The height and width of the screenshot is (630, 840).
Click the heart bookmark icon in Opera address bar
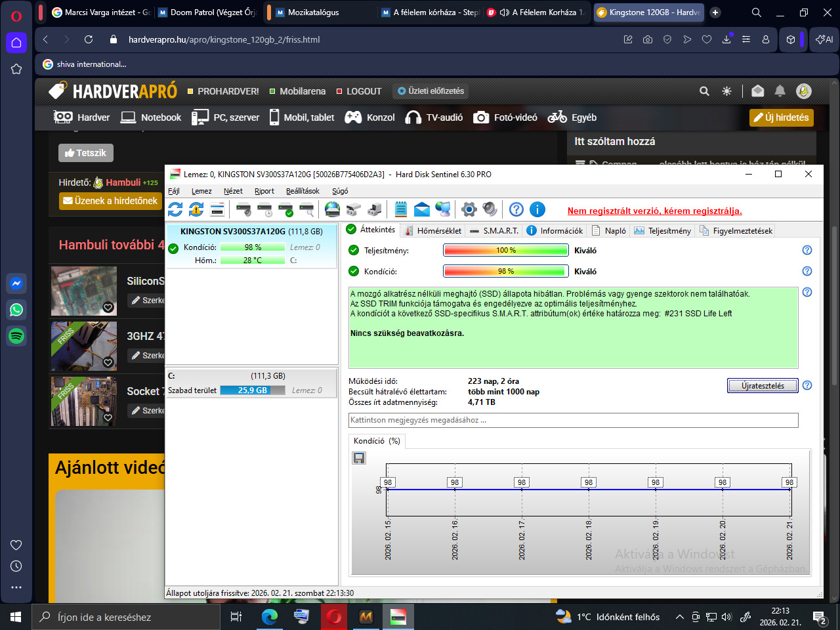point(707,39)
